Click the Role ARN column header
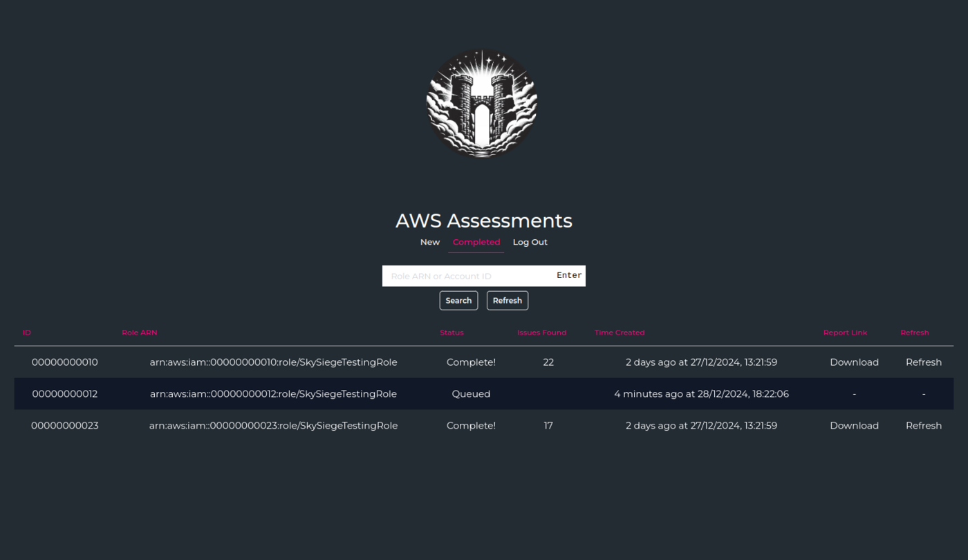Image resolution: width=968 pixels, height=560 pixels. tap(140, 333)
